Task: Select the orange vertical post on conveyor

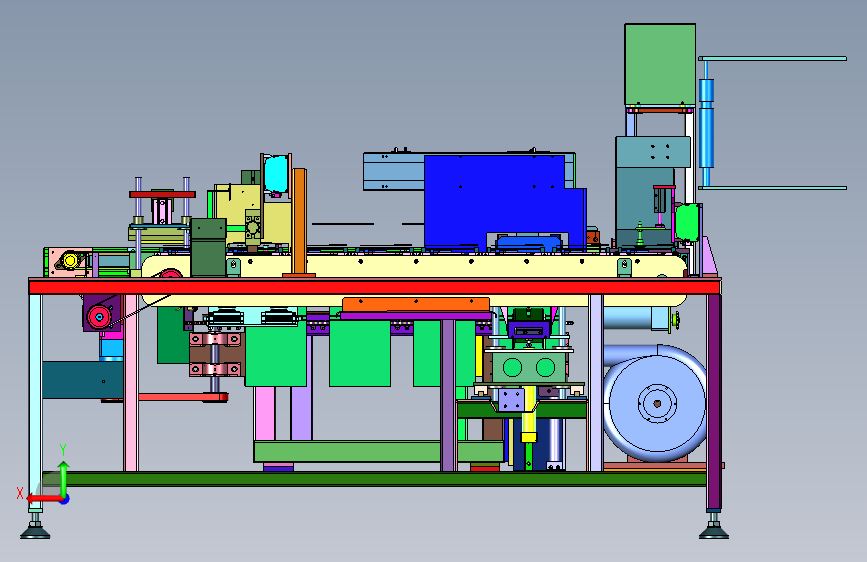Action: [300, 221]
